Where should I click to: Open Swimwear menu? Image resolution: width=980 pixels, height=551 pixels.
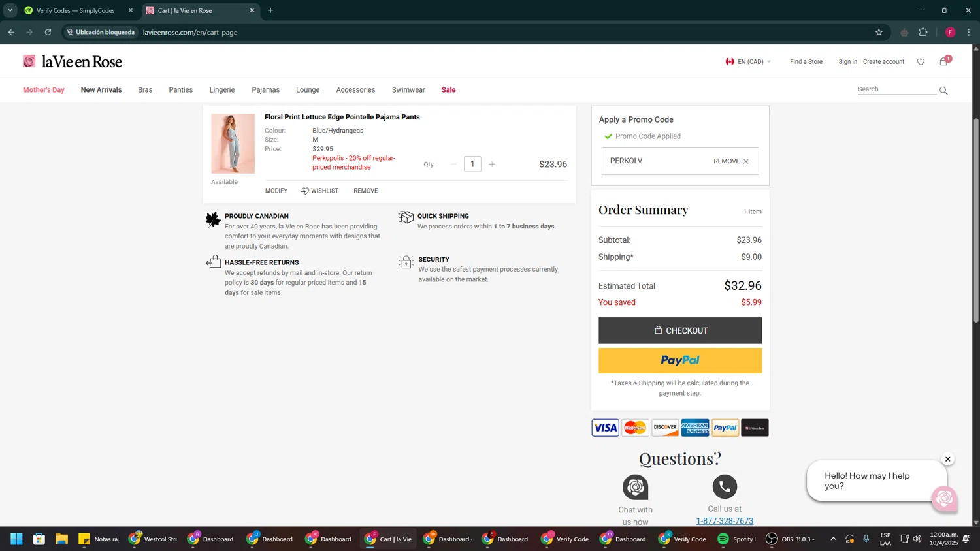coord(408,90)
